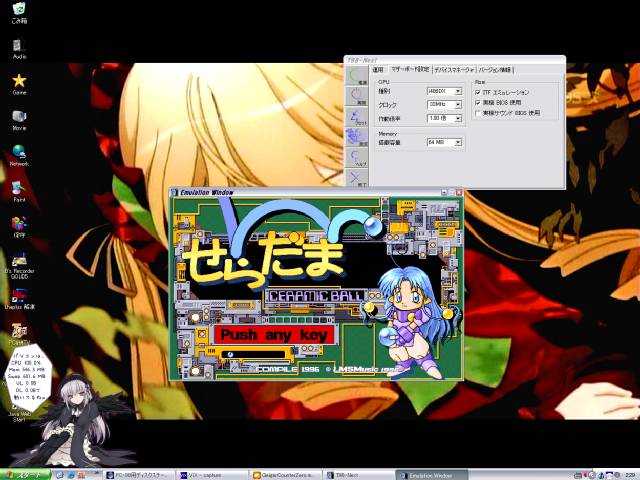This screenshot has width=640, height=480.
Task: Launch the PCastTV desktop icon
Action: click(x=19, y=334)
